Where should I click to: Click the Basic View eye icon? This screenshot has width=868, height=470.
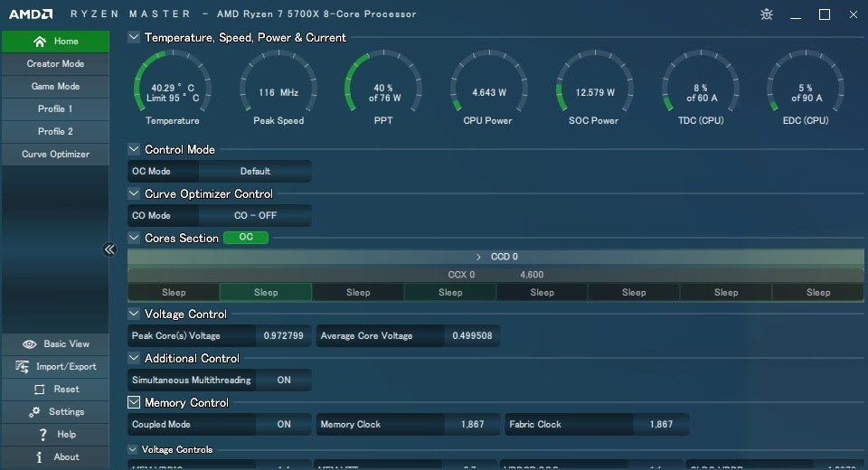click(x=29, y=344)
